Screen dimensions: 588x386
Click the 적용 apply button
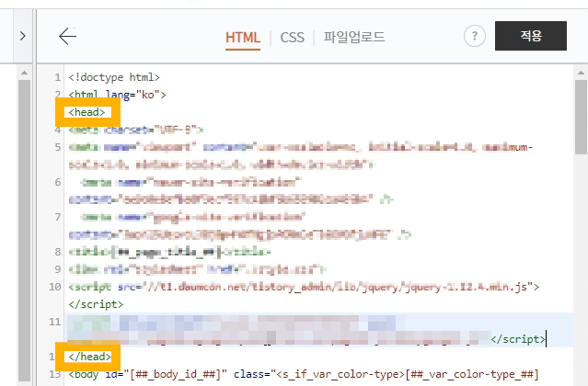coord(531,36)
